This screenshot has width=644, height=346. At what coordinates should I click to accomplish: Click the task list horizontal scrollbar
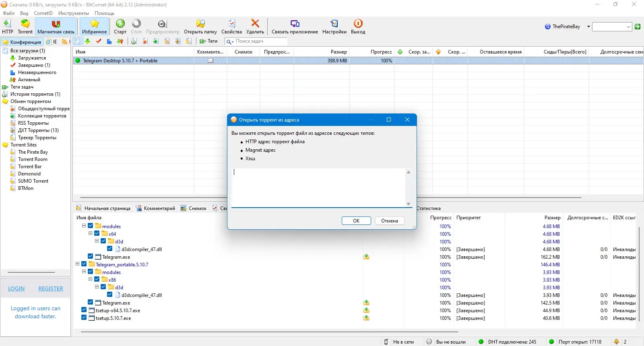(x=331, y=198)
